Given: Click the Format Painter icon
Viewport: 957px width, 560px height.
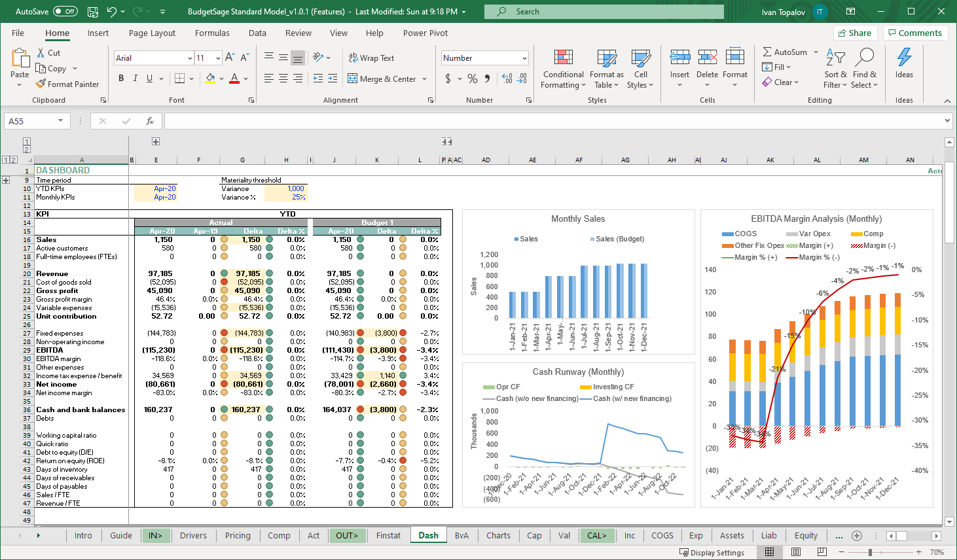Looking at the screenshot, I should tap(41, 84).
